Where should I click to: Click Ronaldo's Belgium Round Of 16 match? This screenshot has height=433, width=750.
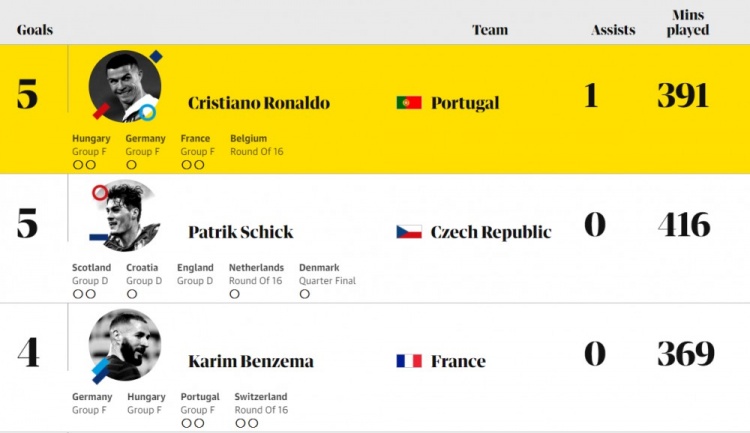point(256,145)
